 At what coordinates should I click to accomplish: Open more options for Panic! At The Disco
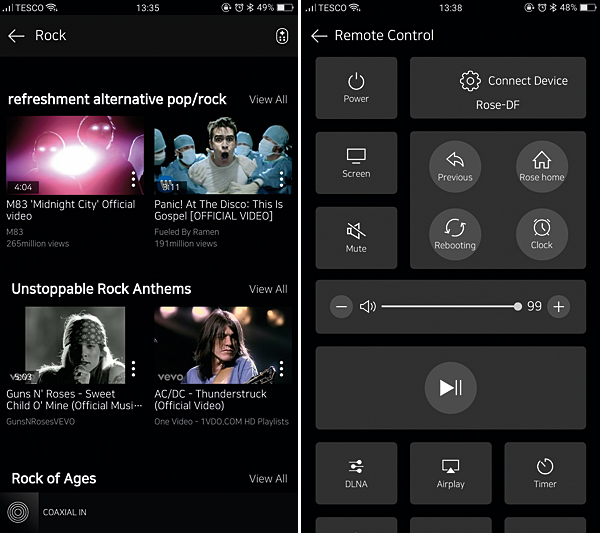coord(281,179)
